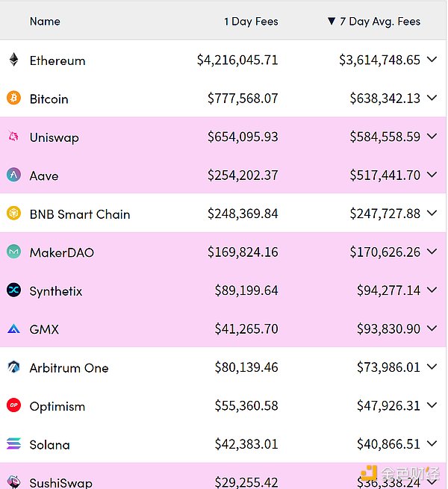Expand the Ethereum row chevron
This screenshot has width=448, height=489.
click(432, 60)
